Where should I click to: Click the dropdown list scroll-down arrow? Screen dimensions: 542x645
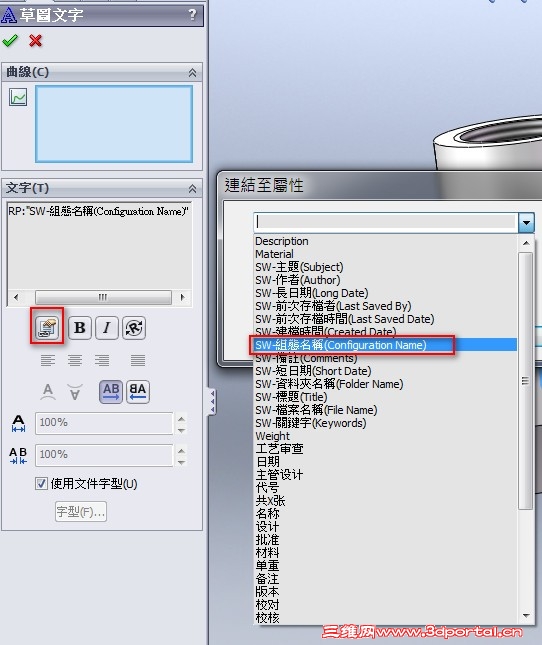pos(526,616)
